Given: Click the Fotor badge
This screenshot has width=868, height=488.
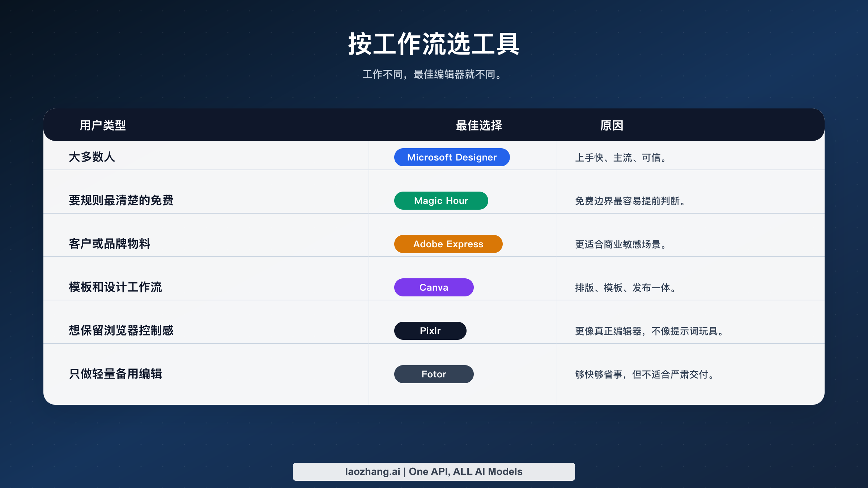Looking at the screenshot, I should pyautogui.click(x=434, y=374).
